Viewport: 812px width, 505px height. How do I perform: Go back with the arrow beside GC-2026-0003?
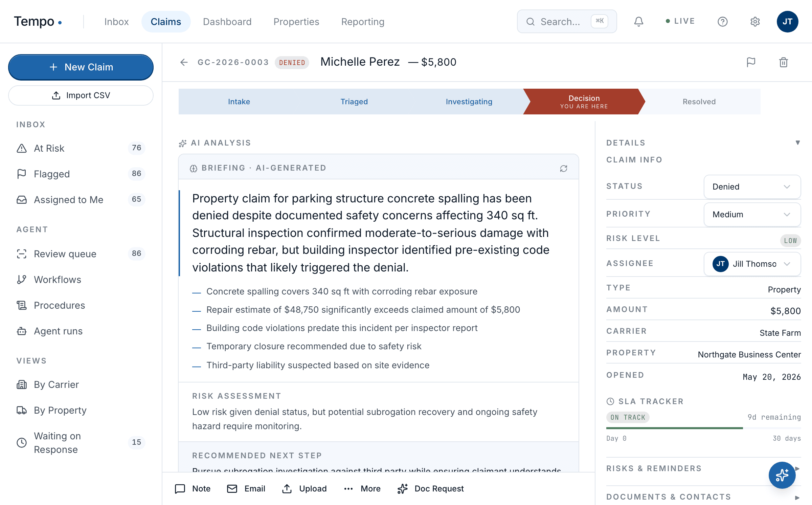(184, 62)
